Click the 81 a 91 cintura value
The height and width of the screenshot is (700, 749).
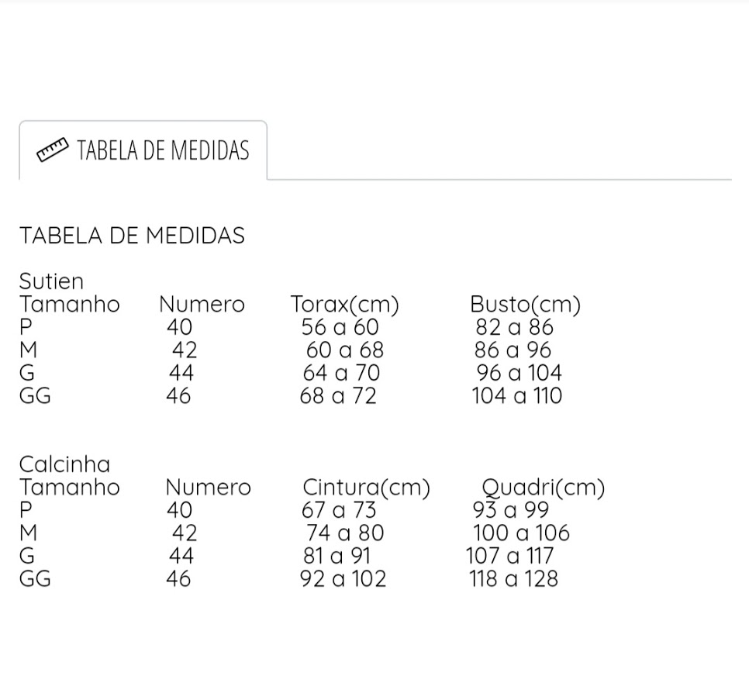(337, 556)
